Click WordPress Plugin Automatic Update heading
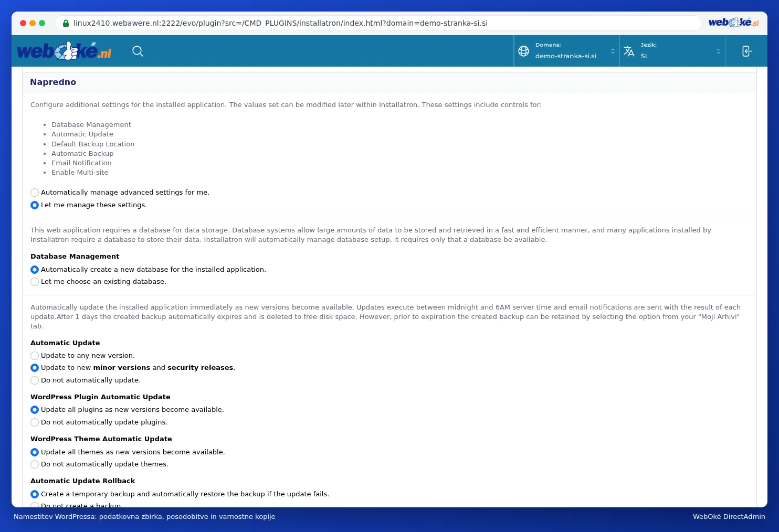This screenshot has width=779, height=532. pos(100,397)
